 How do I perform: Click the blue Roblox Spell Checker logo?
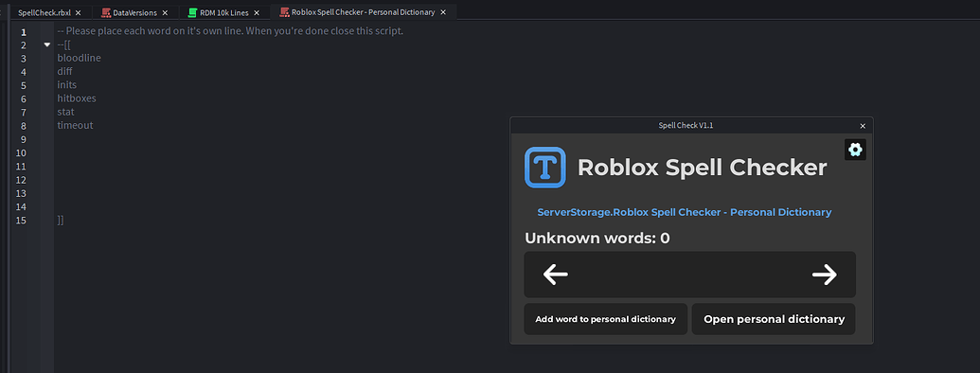545,167
